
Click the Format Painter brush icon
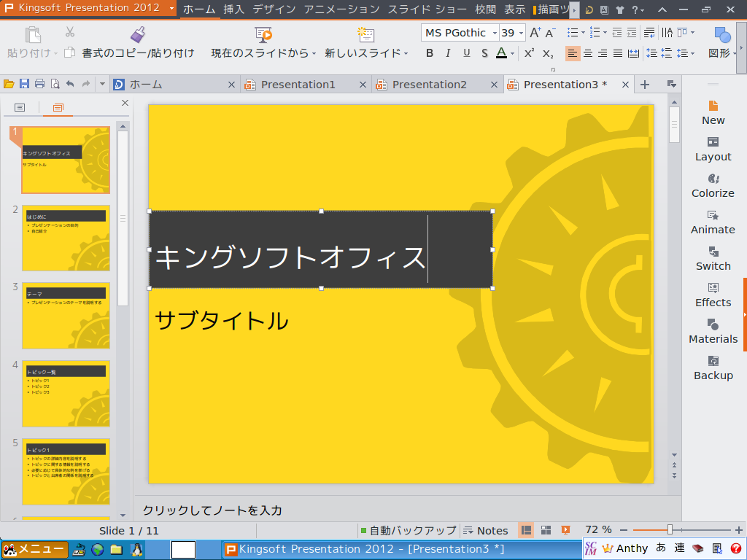[x=138, y=34]
